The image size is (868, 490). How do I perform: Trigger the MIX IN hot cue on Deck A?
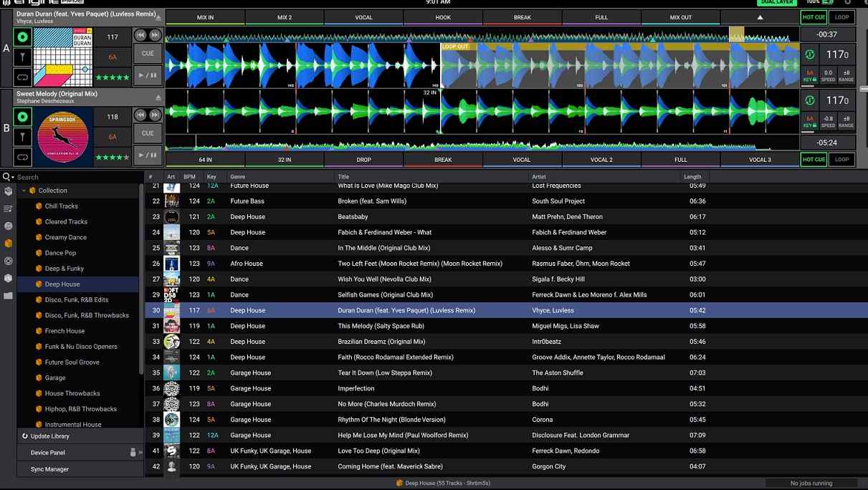205,17
